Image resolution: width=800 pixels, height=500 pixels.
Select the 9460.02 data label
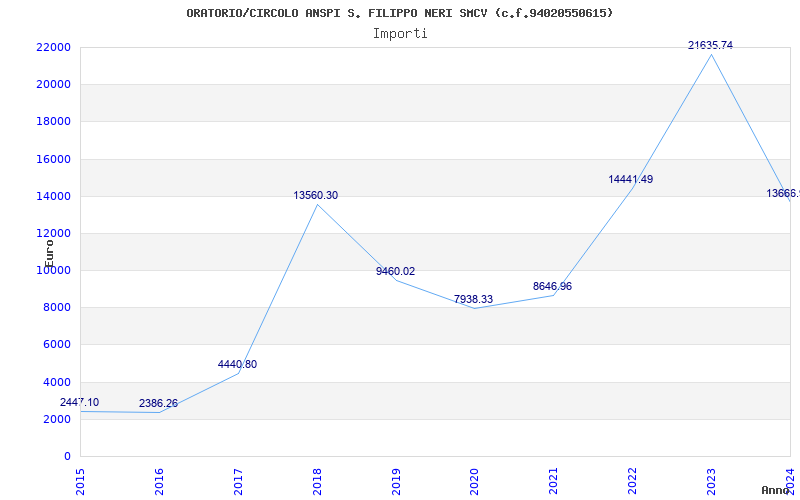pos(395,271)
